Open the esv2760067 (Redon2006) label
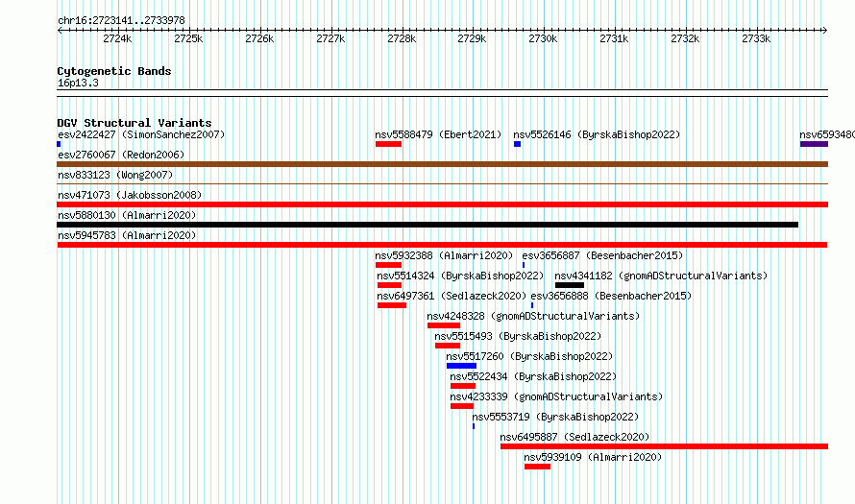Image resolution: width=855 pixels, height=504 pixels. click(x=121, y=155)
